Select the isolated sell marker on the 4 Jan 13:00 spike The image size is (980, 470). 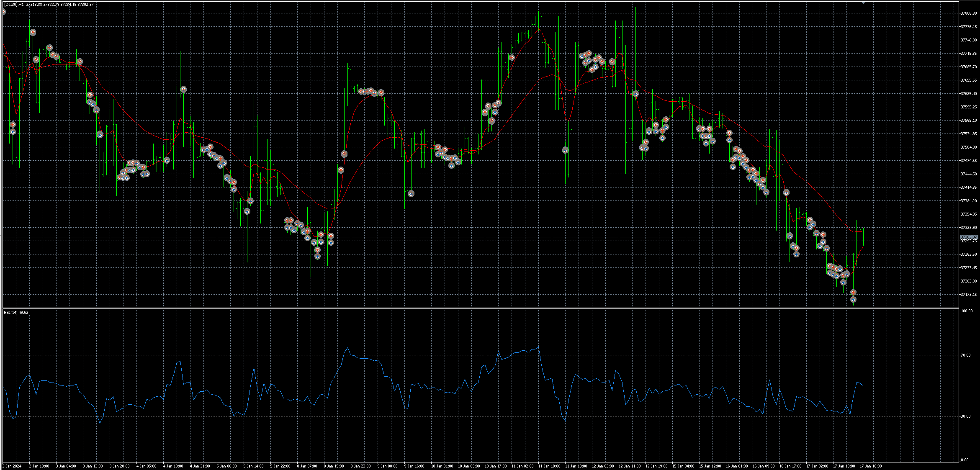(x=183, y=89)
